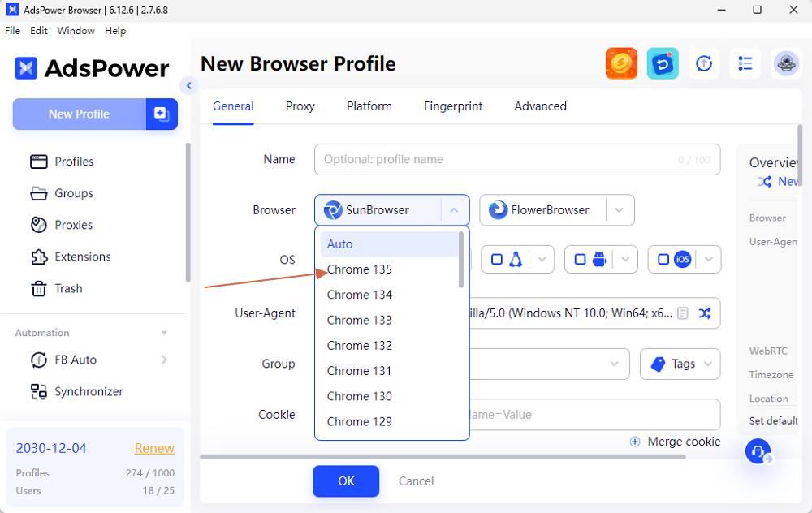Screen dimensions: 812x513
Task: Expand the FB Auto submenu chevron
Action: [x=164, y=360]
